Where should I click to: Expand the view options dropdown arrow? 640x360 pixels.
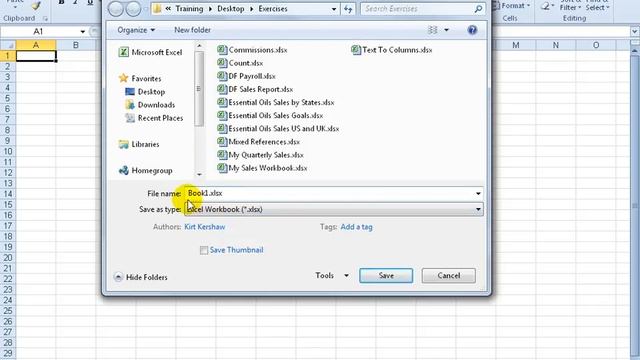coord(446,30)
